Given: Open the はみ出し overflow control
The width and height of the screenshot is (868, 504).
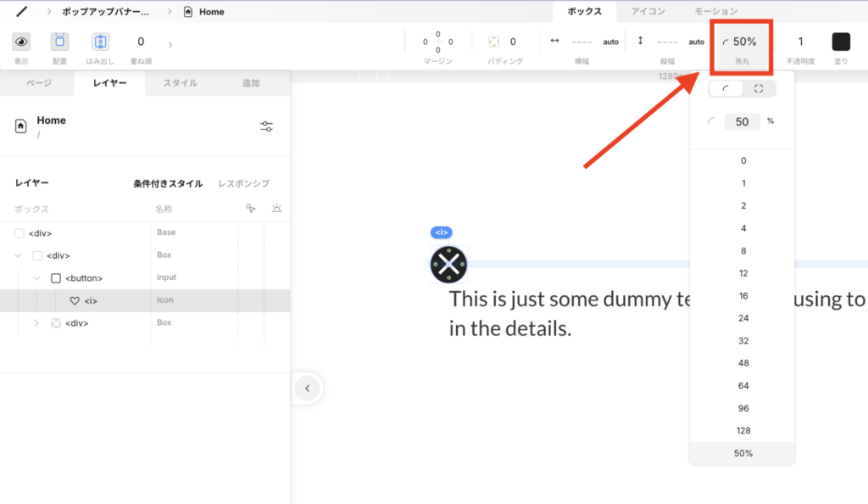Looking at the screenshot, I should click(100, 42).
